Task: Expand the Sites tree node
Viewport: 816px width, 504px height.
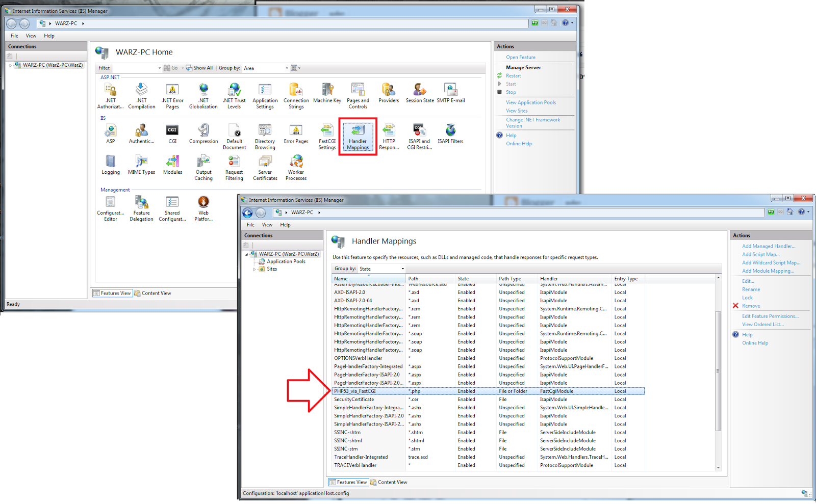Action: [x=254, y=269]
